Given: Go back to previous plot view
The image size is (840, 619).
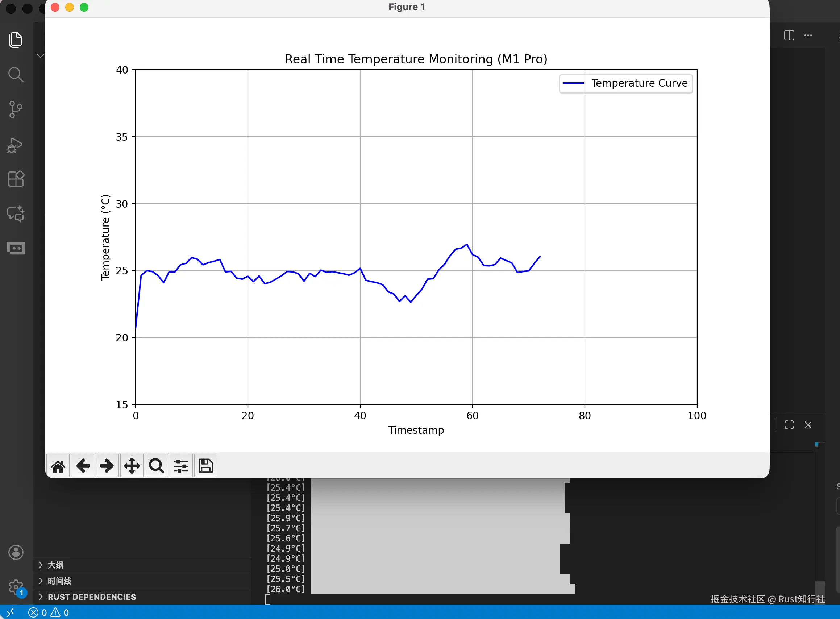Looking at the screenshot, I should [x=83, y=466].
